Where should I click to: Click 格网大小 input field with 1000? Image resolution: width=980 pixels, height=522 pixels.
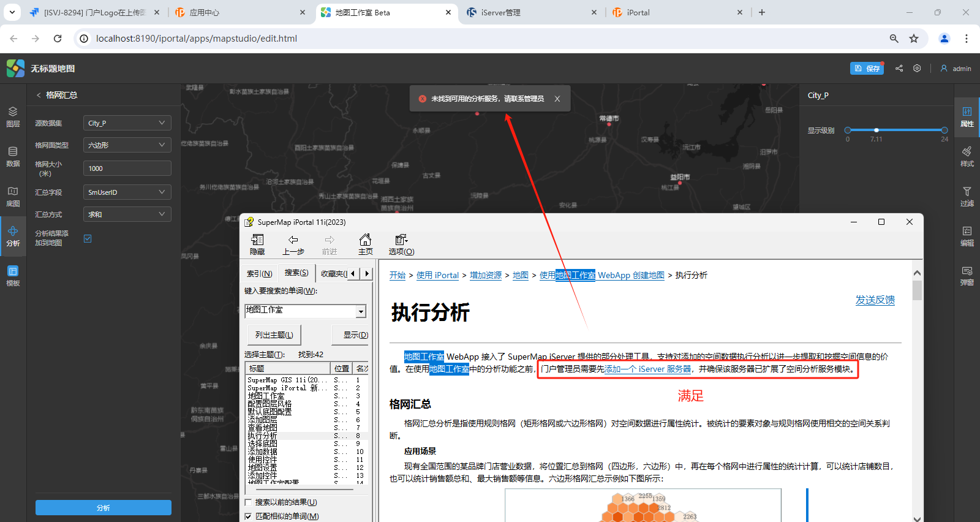tap(127, 168)
